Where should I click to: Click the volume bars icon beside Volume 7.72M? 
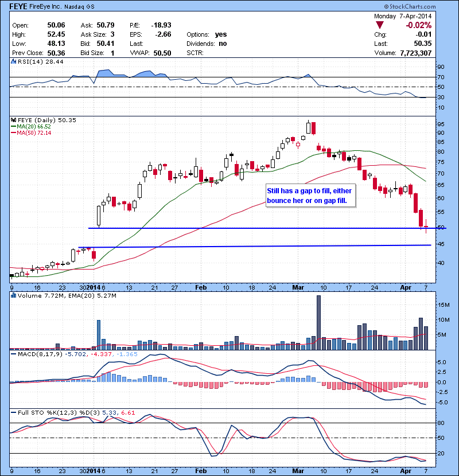pos(13,295)
